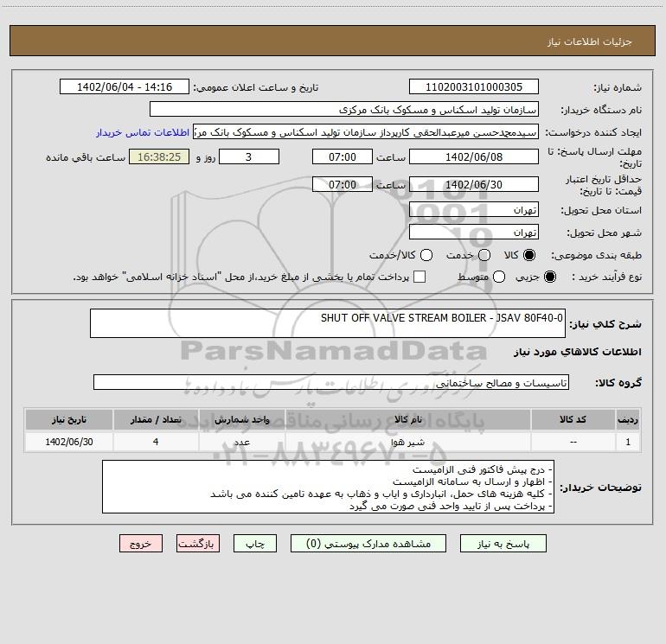
Task: Click the price validity date 1402/06/30 field
Action: [x=474, y=184]
